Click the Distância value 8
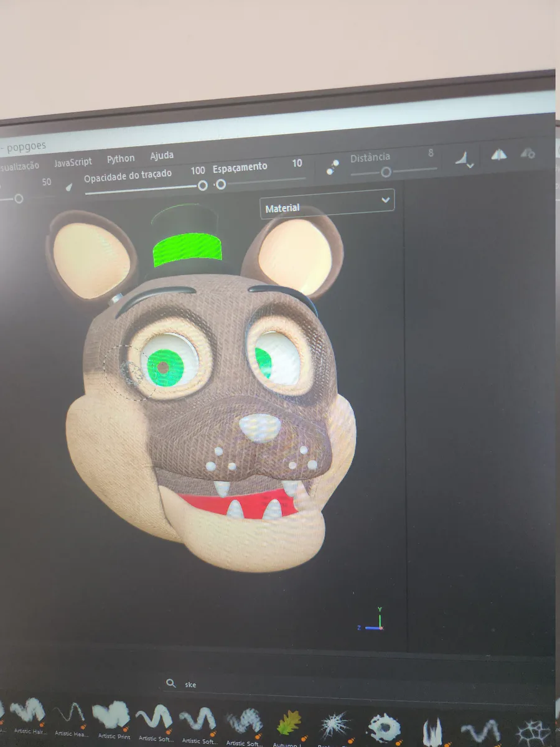560x747 pixels. coord(431,153)
